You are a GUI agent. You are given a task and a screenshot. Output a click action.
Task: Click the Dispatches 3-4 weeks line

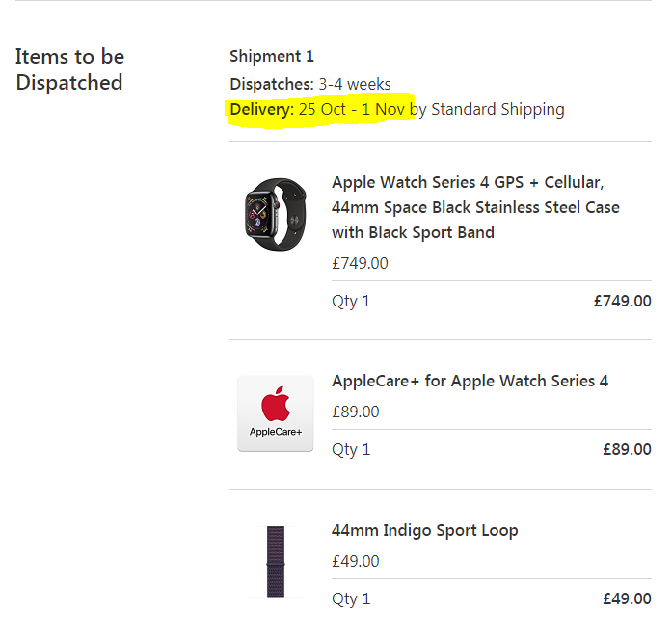point(310,84)
